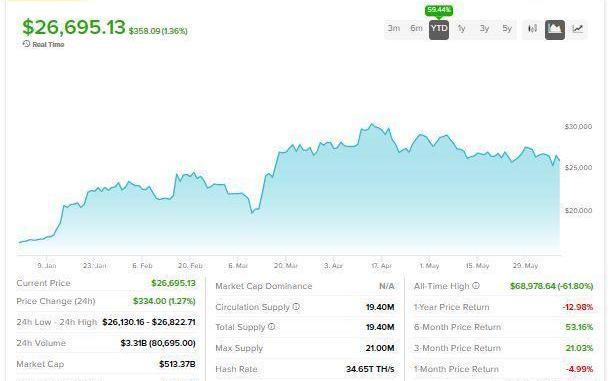
Task: Select the 3y time range
Action: click(x=484, y=28)
